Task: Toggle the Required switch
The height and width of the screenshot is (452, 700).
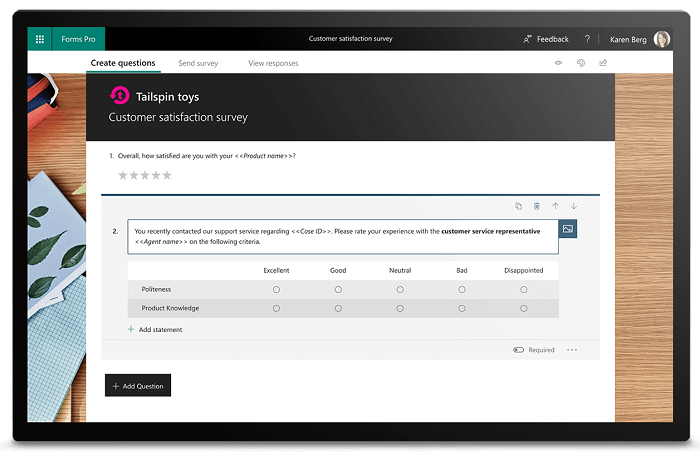Action: pyautogui.click(x=519, y=350)
